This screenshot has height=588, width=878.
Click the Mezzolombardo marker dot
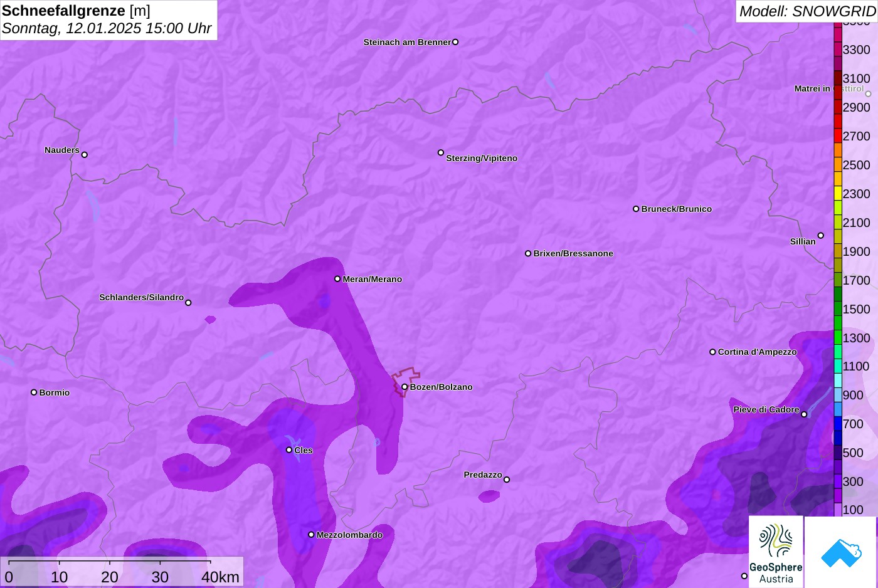click(311, 535)
